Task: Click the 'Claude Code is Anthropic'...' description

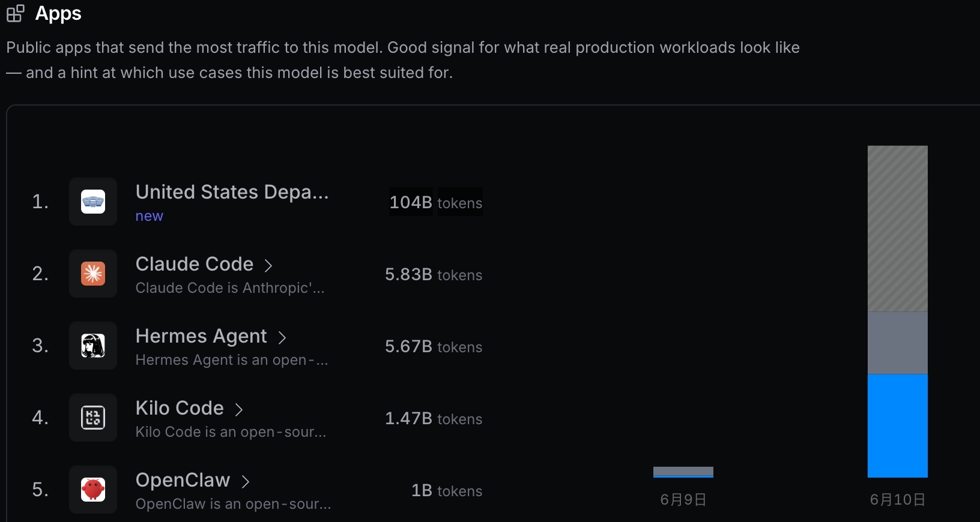Action: click(x=230, y=288)
